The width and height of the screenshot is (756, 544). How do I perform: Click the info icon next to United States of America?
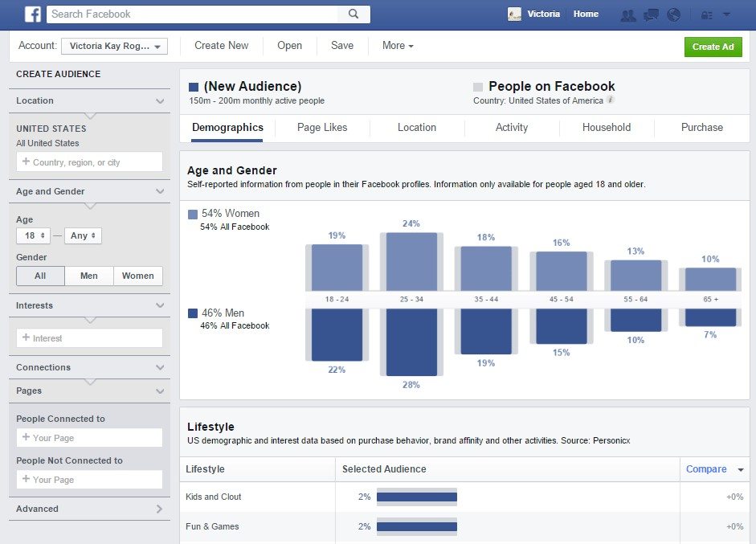point(611,100)
